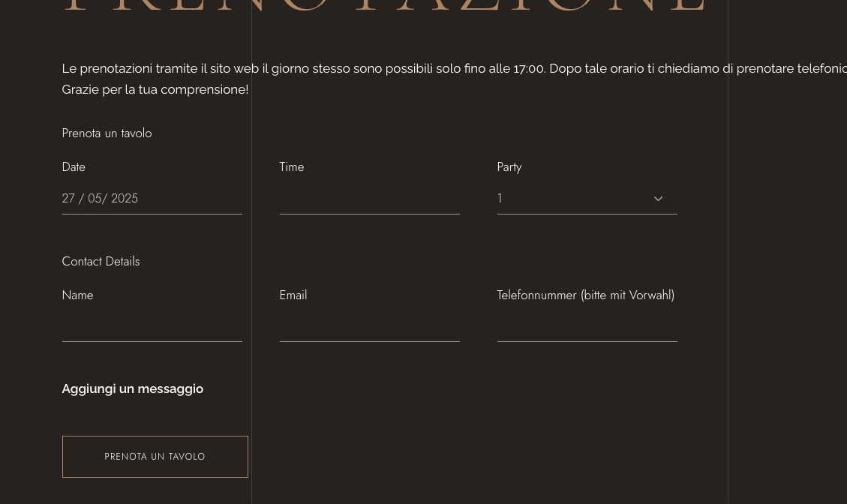The height and width of the screenshot is (504, 847).
Task: Click the Telefonnummer (bitte mit Vorwahl) label
Action: (585, 295)
